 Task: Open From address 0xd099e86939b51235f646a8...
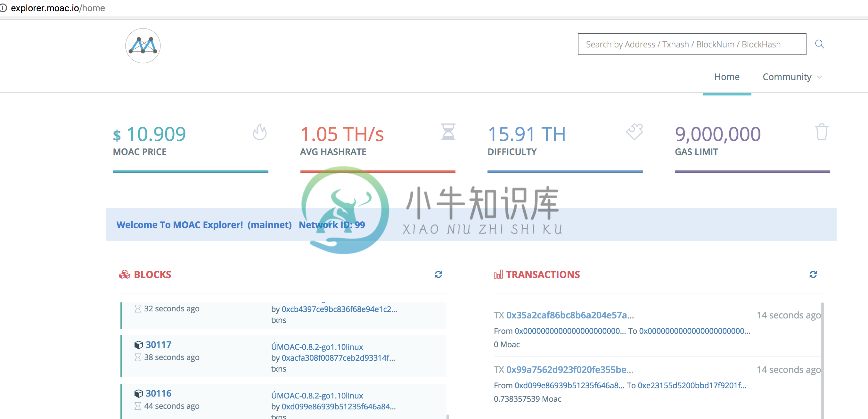[569, 385]
